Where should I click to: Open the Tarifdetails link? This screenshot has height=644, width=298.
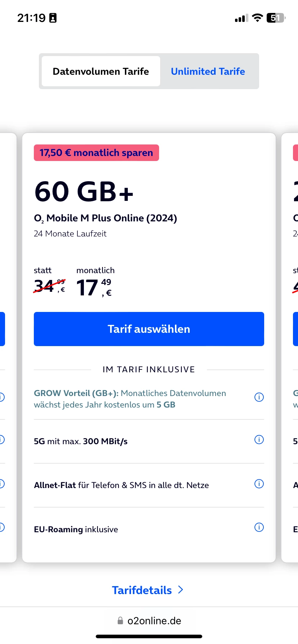coord(142,590)
